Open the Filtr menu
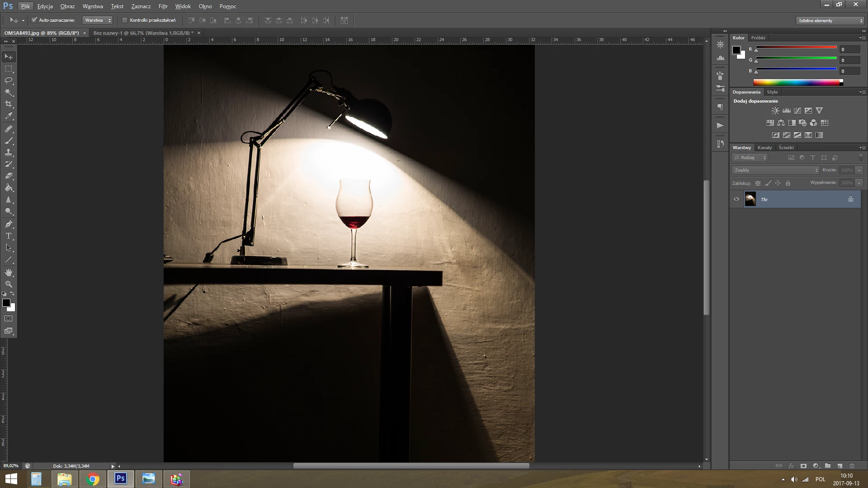 pos(163,6)
